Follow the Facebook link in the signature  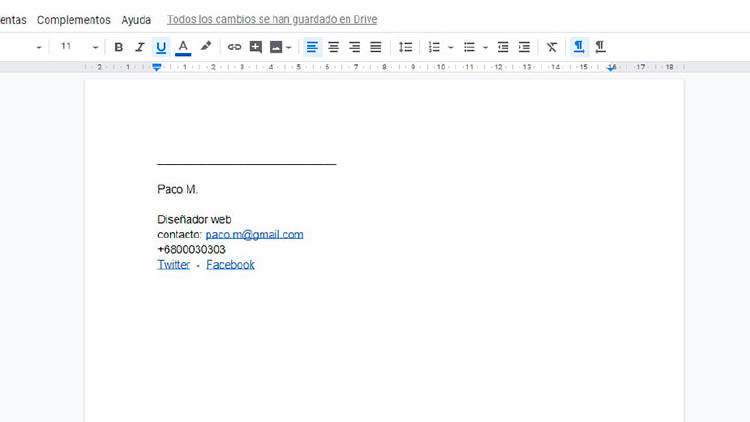230,265
